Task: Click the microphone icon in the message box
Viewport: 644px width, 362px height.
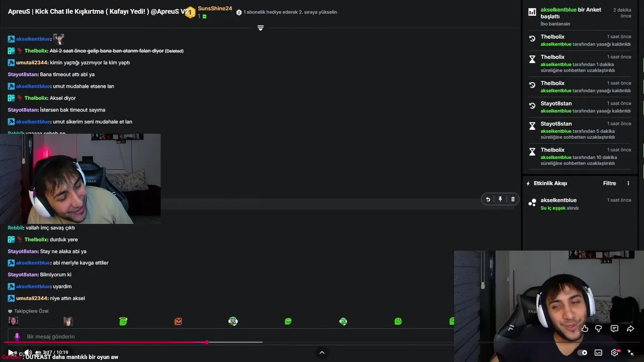Action: pyautogui.click(x=17, y=336)
